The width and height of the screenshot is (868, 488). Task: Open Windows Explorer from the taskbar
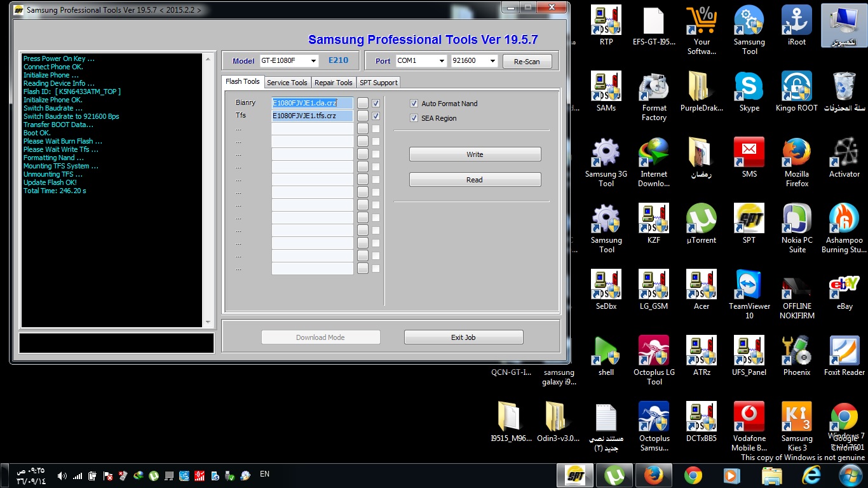[x=771, y=475]
